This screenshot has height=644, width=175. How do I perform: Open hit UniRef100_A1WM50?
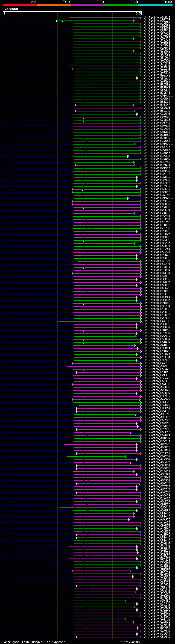click(x=157, y=24)
